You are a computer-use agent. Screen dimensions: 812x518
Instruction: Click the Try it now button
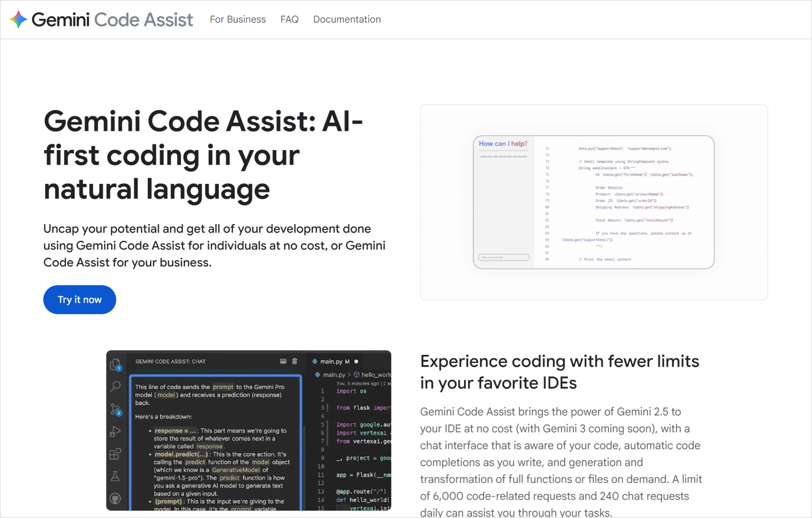pyautogui.click(x=80, y=300)
